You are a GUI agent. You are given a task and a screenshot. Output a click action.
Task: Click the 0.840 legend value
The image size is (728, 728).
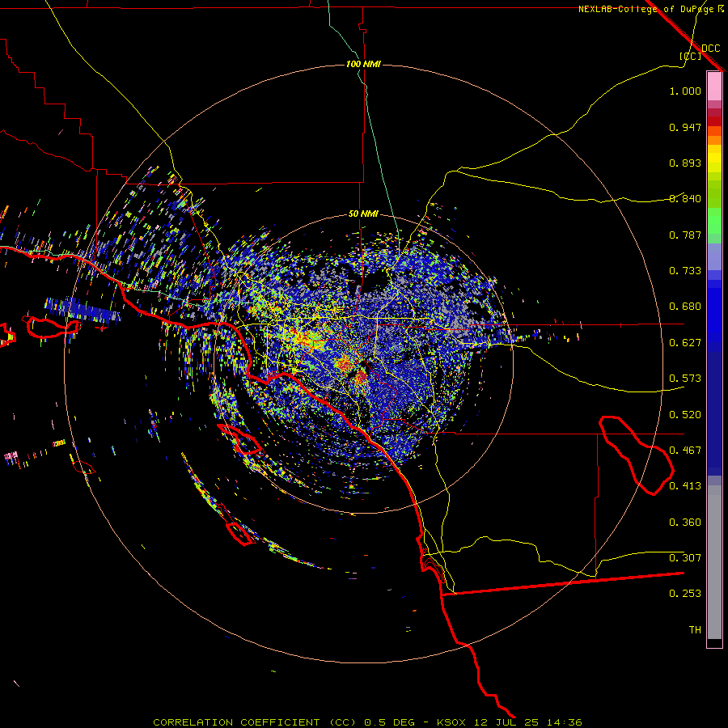[x=685, y=199]
